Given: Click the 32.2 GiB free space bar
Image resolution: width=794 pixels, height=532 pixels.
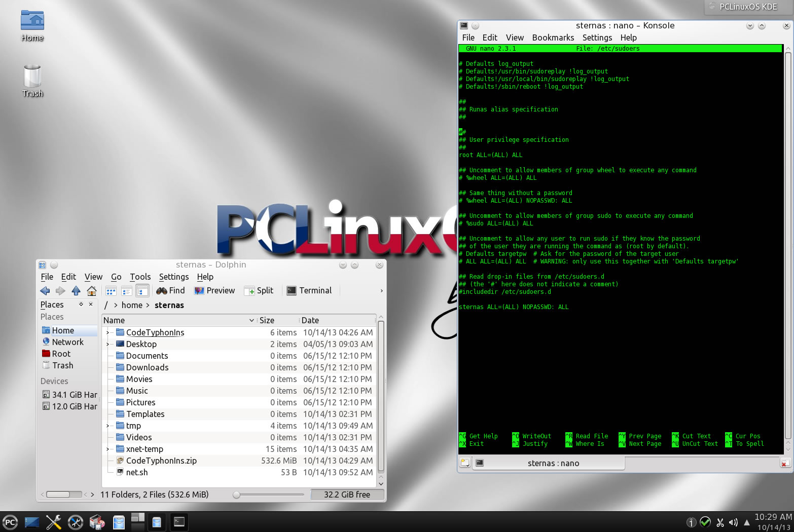Looking at the screenshot, I should click(x=347, y=495).
